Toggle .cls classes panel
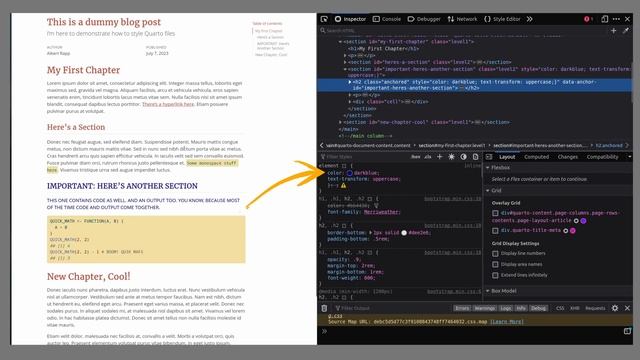 [x=428, y=157]
